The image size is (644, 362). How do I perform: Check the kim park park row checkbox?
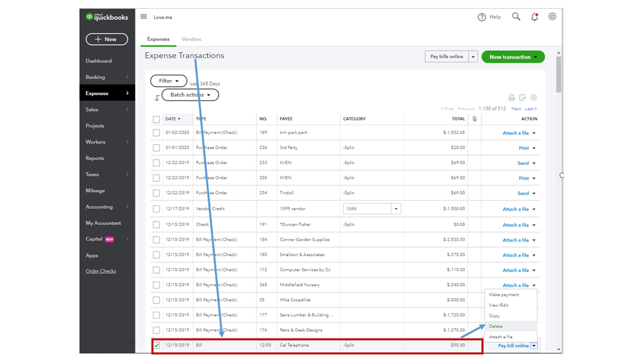[156, 133]
